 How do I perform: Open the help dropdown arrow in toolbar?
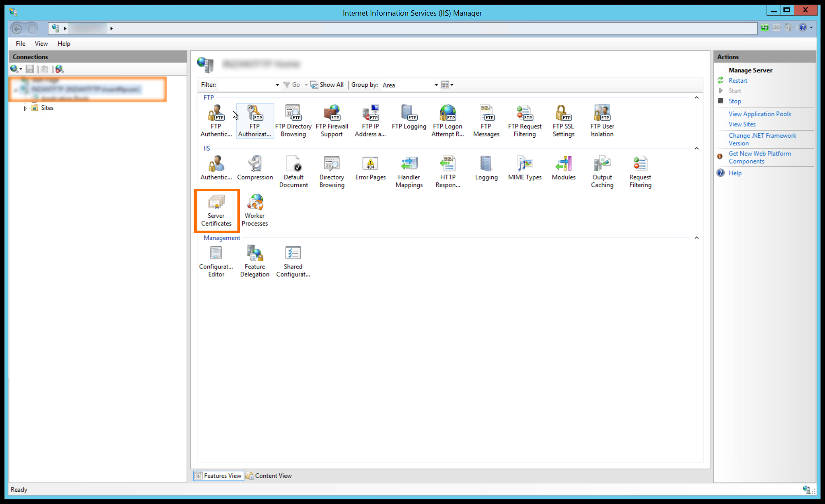(x=811, y=28)
